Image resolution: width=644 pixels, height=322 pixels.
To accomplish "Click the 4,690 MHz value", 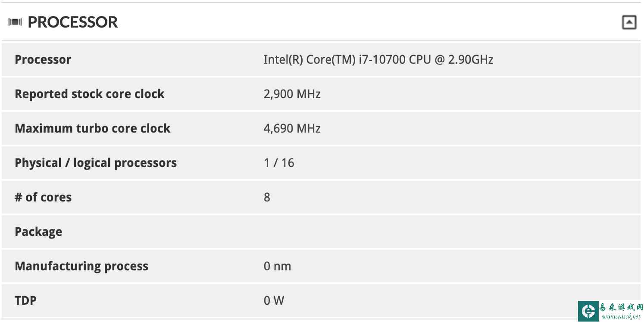I will click(292, 128).
